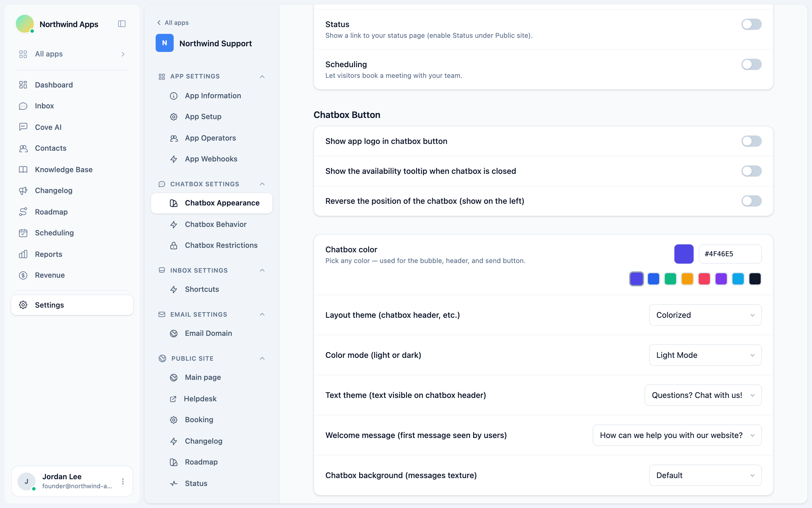Click the Chatbox Restrictions lock icon

[x=173, y=245]
